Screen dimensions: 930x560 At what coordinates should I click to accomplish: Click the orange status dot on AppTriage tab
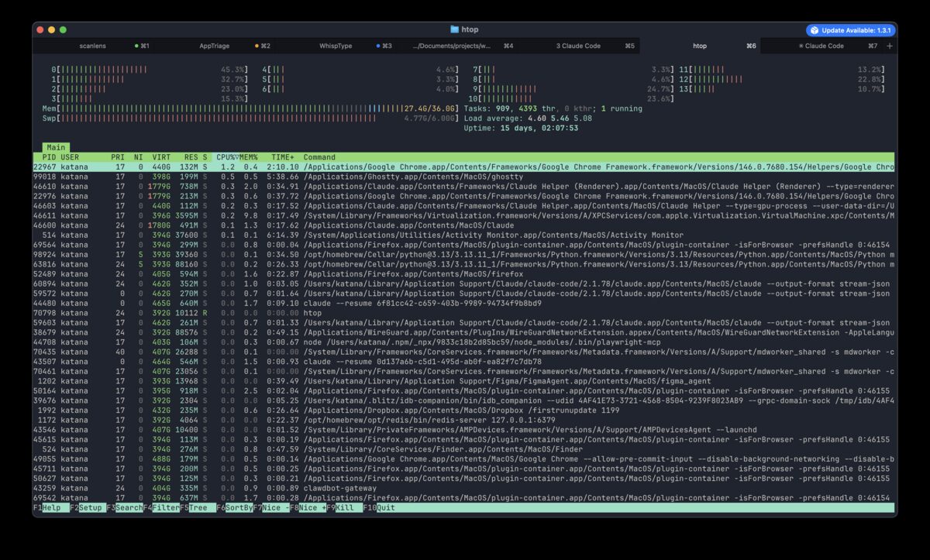(x=257, y=46)
